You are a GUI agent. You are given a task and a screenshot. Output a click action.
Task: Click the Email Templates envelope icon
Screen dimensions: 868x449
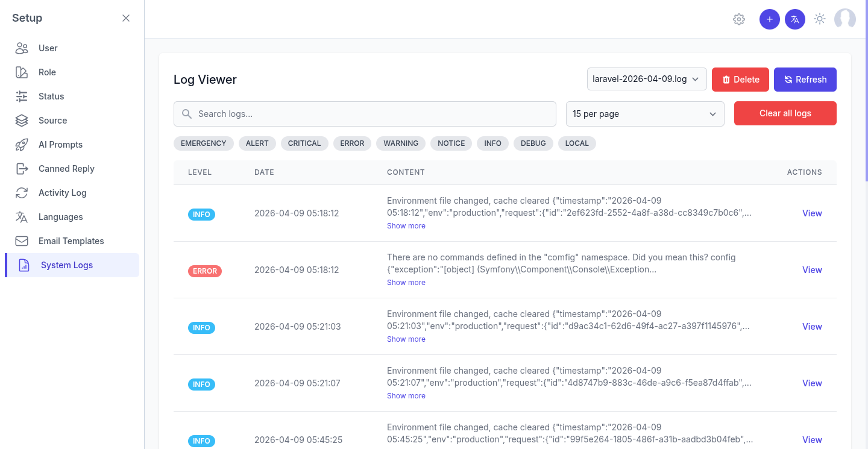(22, 241)
